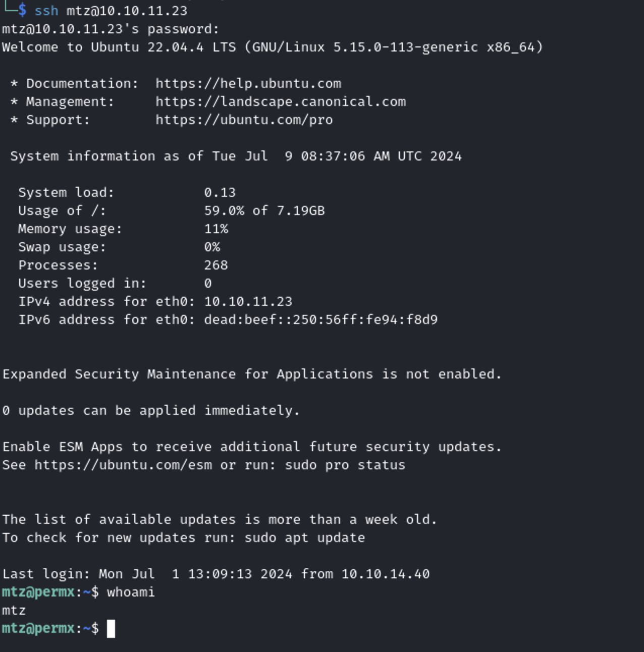
Task: Click the mtz output line below whoami
Action: [14, 611]
